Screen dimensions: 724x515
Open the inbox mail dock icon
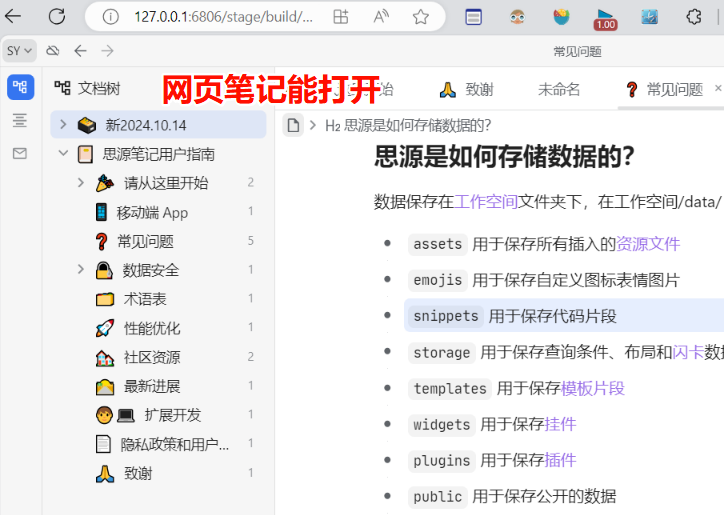(x=20, y=153)
